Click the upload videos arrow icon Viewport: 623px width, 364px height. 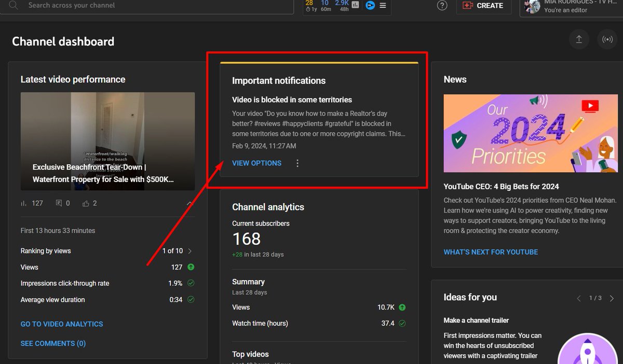(x=579, y=39)
